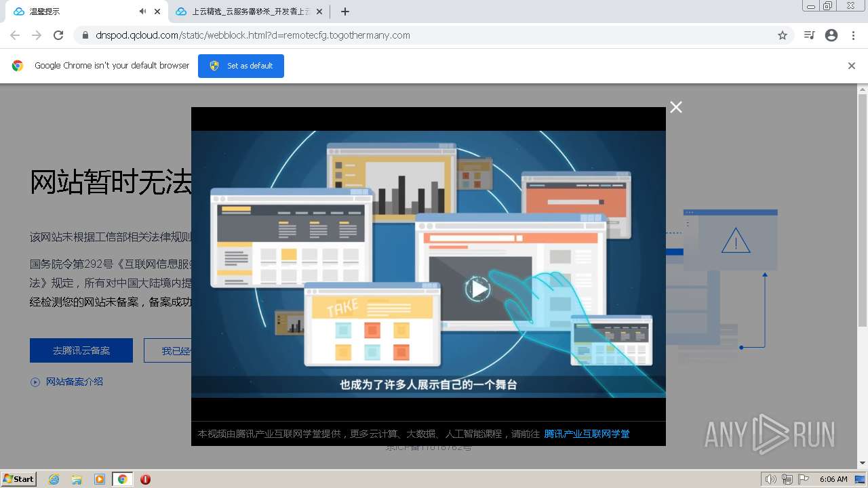Click the 去腾讯云备案 button

tap(81, 350)
